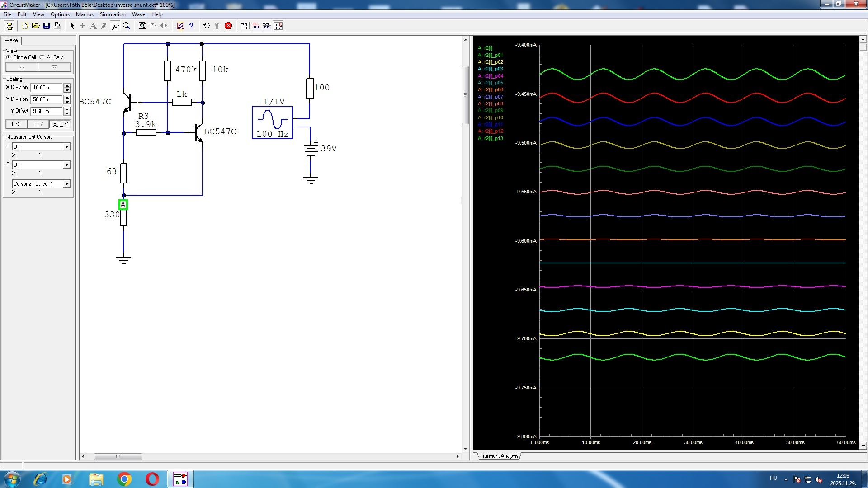Click the blue Help question mark icon
This screenshot has width=868, height=488.
(191, 26)
